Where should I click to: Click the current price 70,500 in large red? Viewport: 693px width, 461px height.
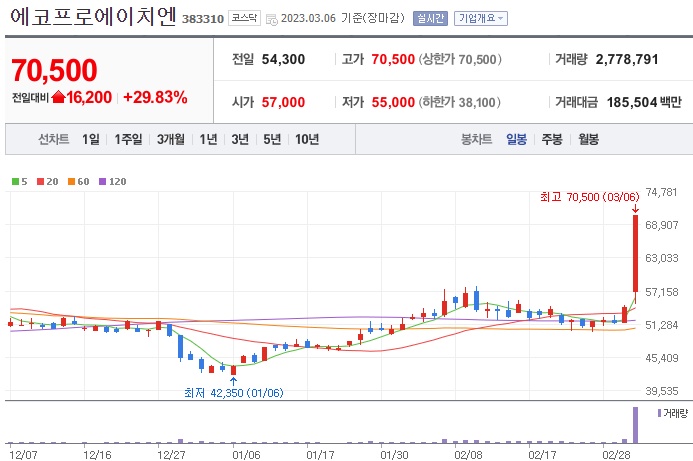[x=54, y=70]
